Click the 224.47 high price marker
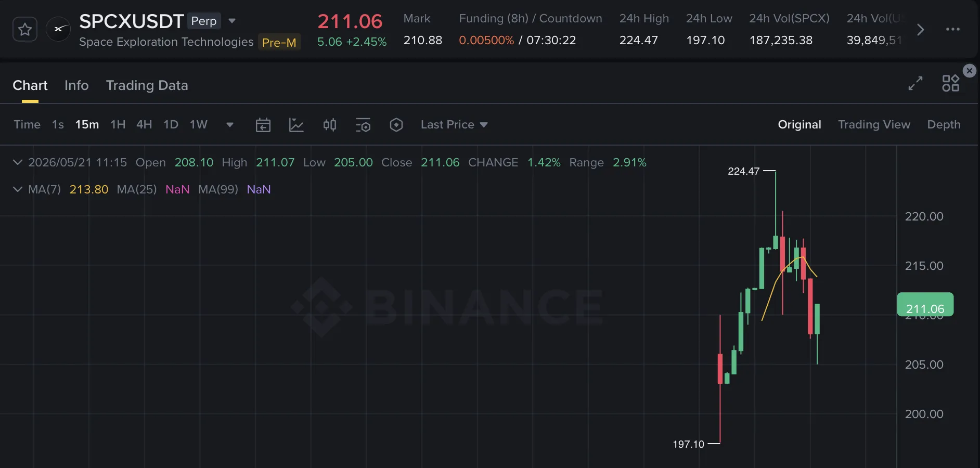This screenshot has width=980, height=468. click(743, 171)
